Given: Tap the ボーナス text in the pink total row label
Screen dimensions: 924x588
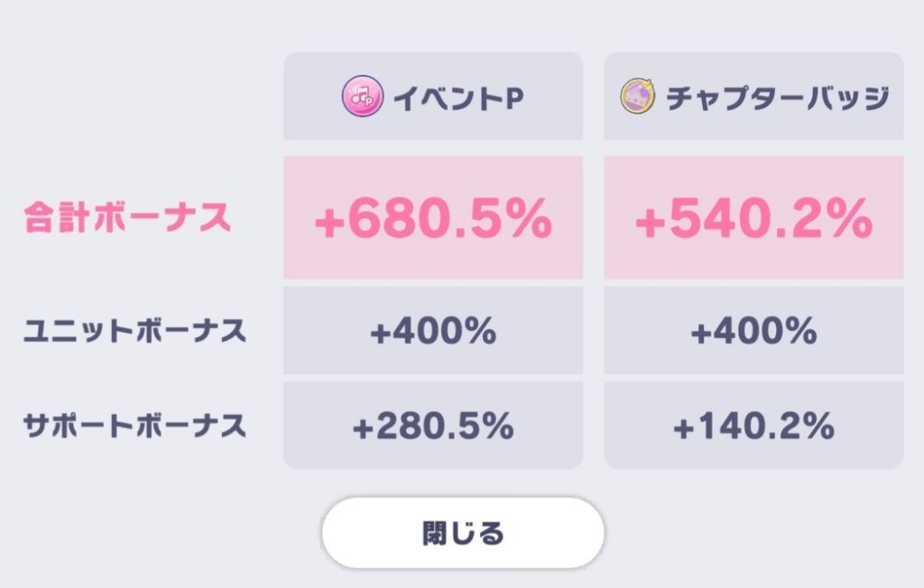Looking at the screenshot, I should click(162, 216).
